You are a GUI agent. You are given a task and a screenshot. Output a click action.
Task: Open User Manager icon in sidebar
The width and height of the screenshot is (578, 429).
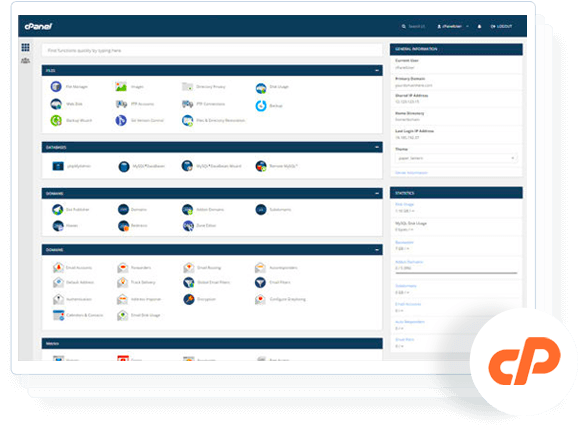pos(25,60)
